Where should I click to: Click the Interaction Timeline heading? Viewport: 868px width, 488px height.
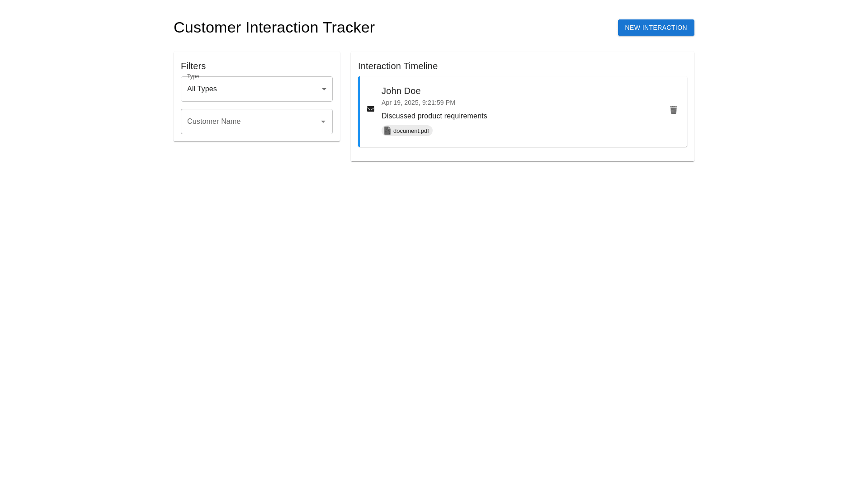397,66
